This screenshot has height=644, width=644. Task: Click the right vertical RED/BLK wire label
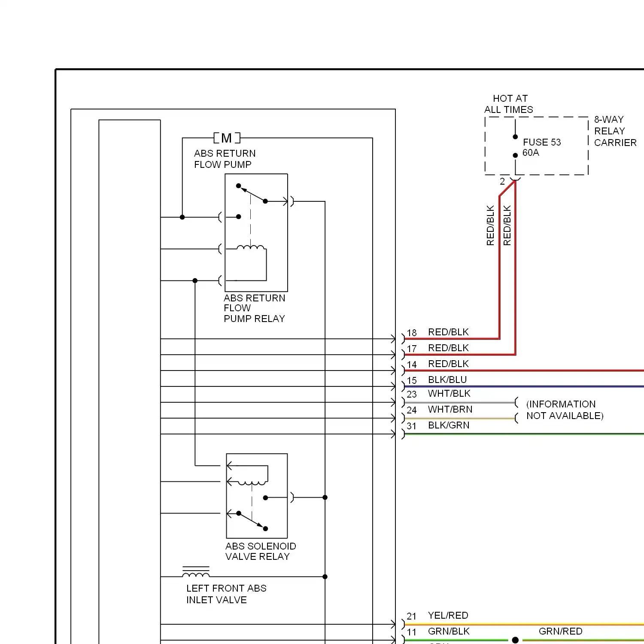click(x=507, y=225)
